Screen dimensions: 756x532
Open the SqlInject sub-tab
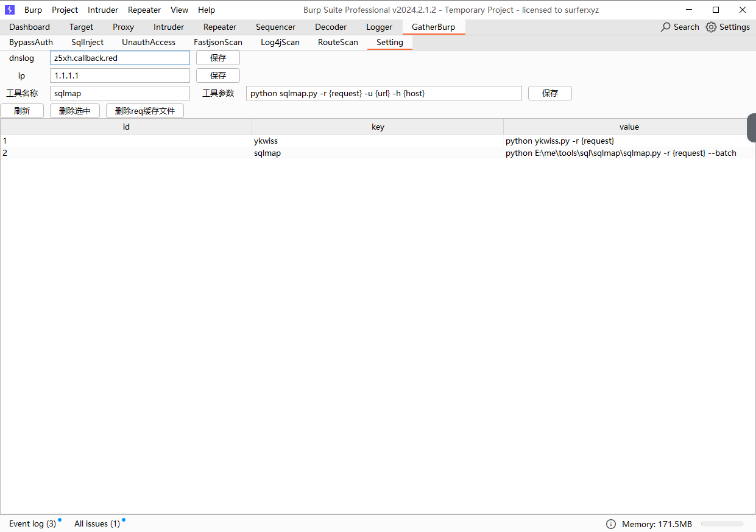pyautogui.click(x=87, y=42)
